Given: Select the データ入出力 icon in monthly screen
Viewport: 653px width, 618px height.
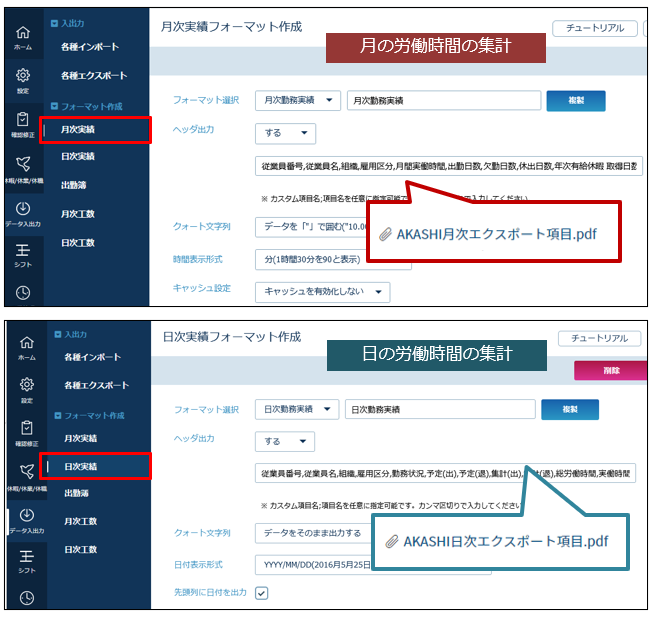Looking at the screenshot, I should click(x=22, y=213).
